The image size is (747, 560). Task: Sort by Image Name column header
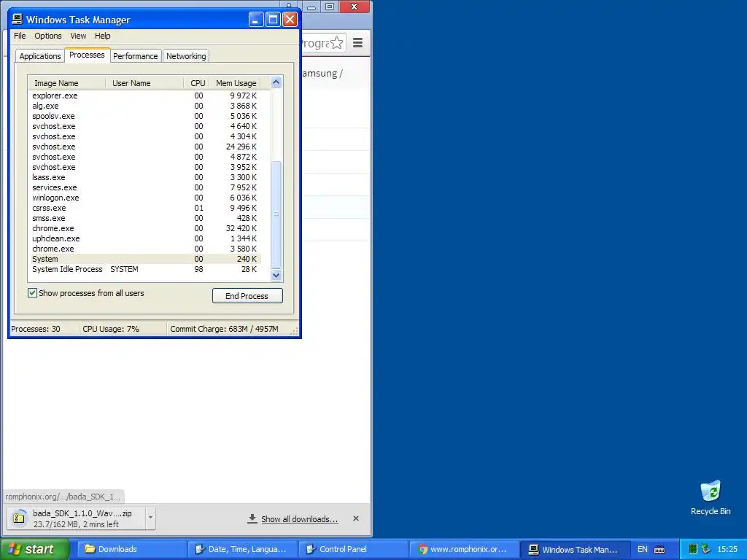click(x=66, y=83)
